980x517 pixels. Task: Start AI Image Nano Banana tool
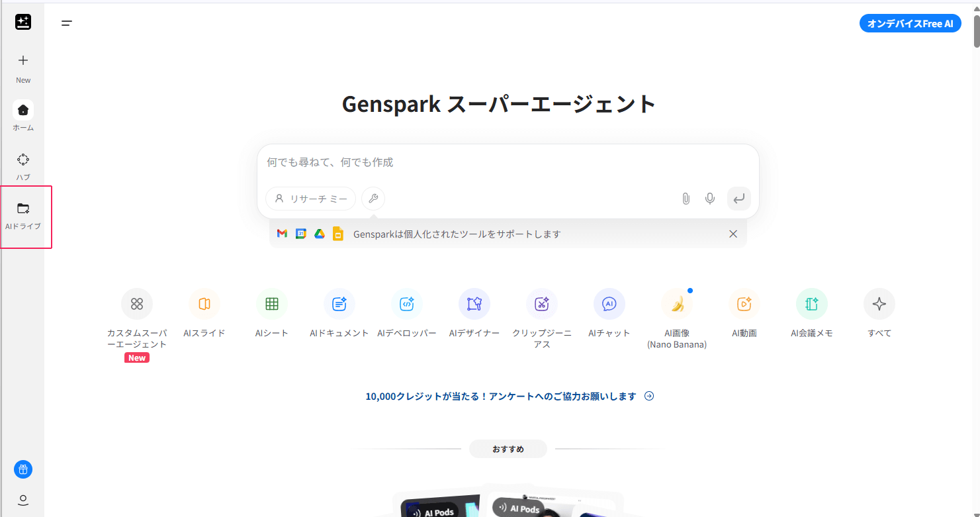point(677,304)
